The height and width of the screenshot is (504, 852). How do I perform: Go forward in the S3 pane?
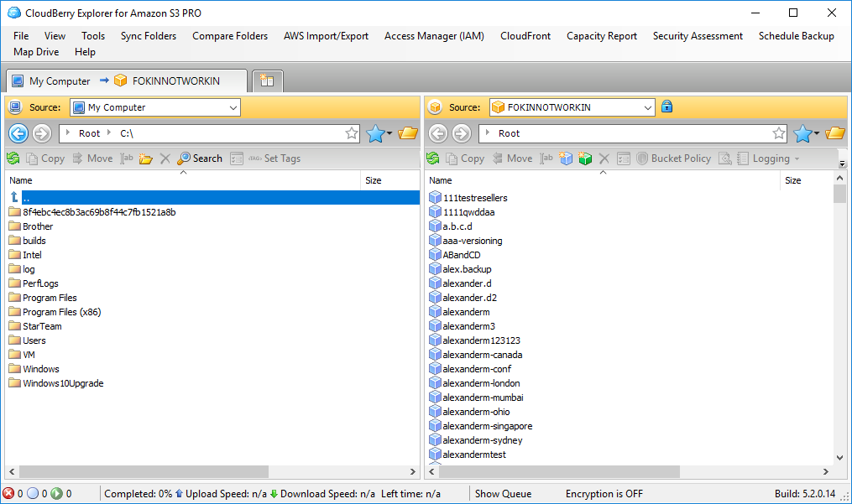[x=462, y=133]
